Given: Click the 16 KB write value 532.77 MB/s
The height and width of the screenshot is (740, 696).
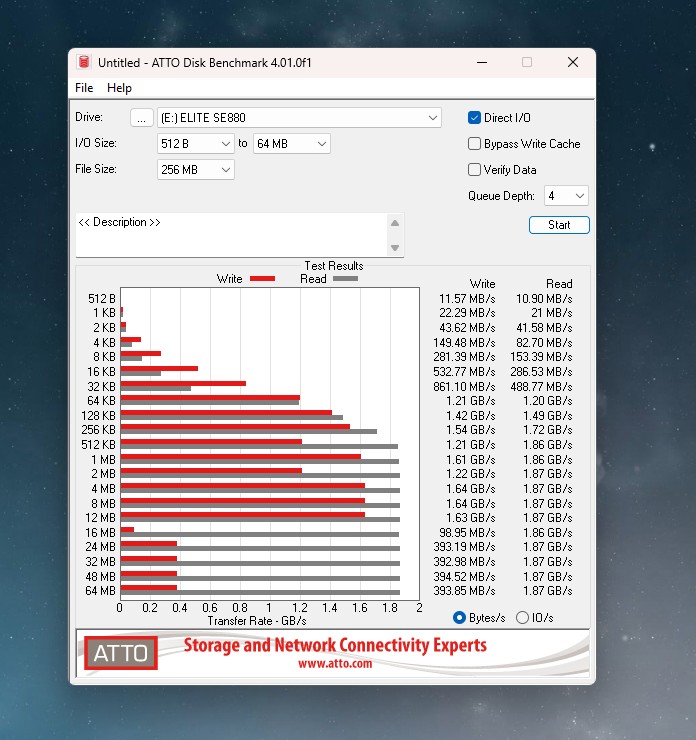Looking at the screenshot, I should click(464, 371).
